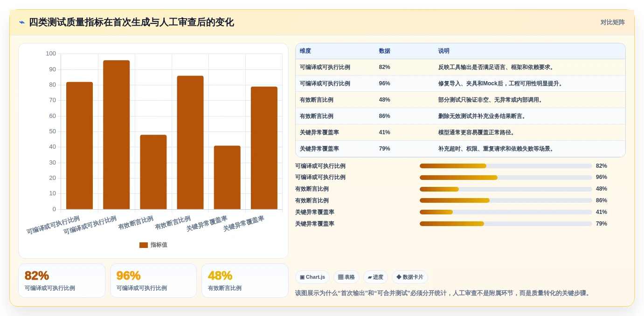Click the 79% table cell

(x=385, y=149)
